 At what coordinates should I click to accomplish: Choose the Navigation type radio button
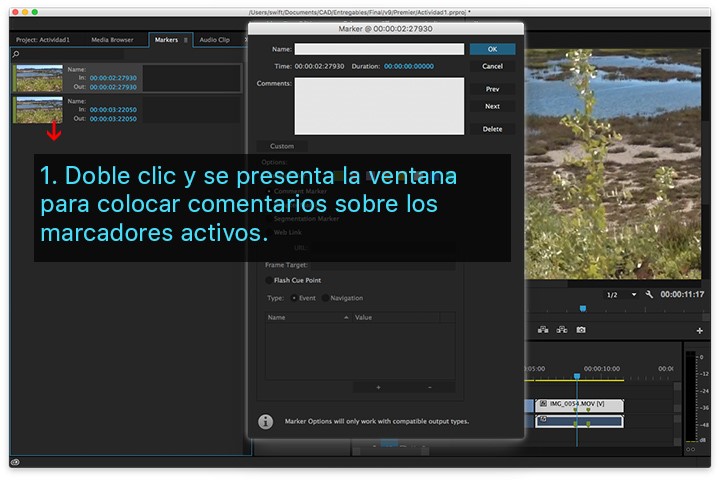pos(325,298)
